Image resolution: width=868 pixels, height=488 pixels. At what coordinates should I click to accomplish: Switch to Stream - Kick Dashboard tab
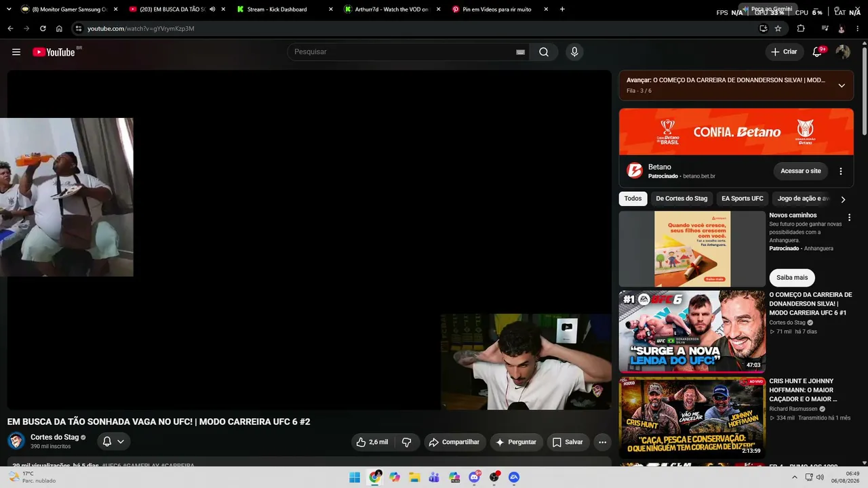[x=285, y=9]
